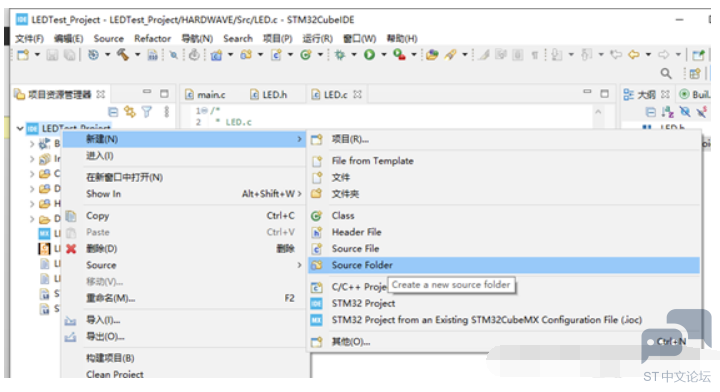Select STM32 Project entry
The height and width of the screenshot is (392, 720).
[504, 304]
